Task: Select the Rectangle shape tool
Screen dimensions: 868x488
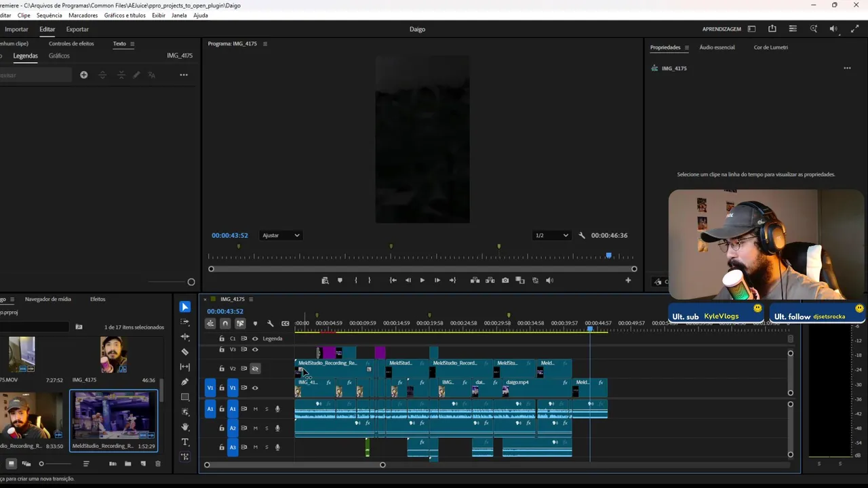Action: [185, 397]
